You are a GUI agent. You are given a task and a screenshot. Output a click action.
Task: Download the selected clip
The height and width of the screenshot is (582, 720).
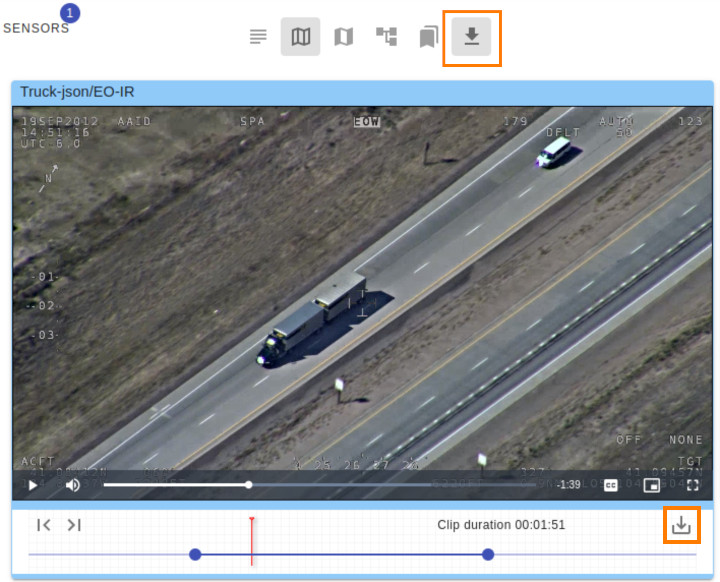click(681, 525)
